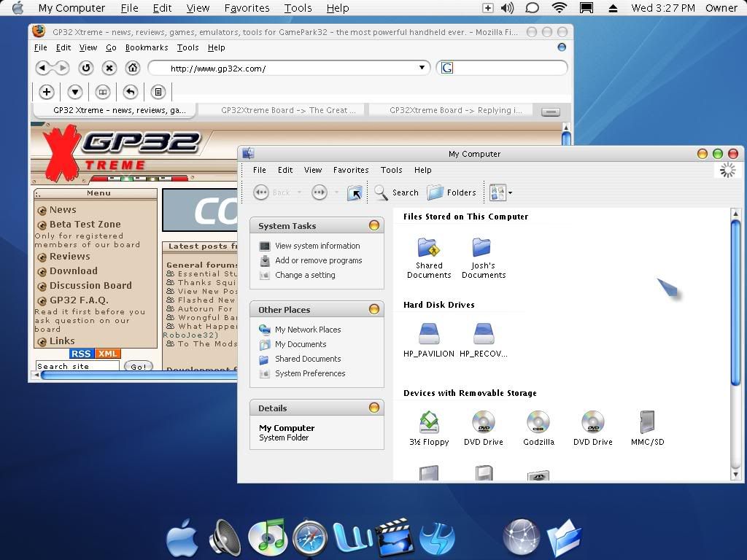The image size is (747, 560).
Task: Open movie clapperboard app in dock
Action: point(395,538)
